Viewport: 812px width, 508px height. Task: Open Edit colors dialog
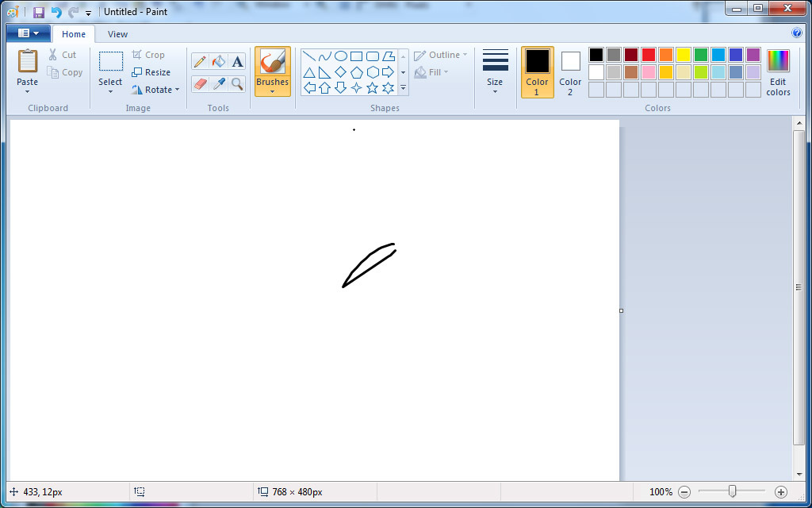point(778,71)
